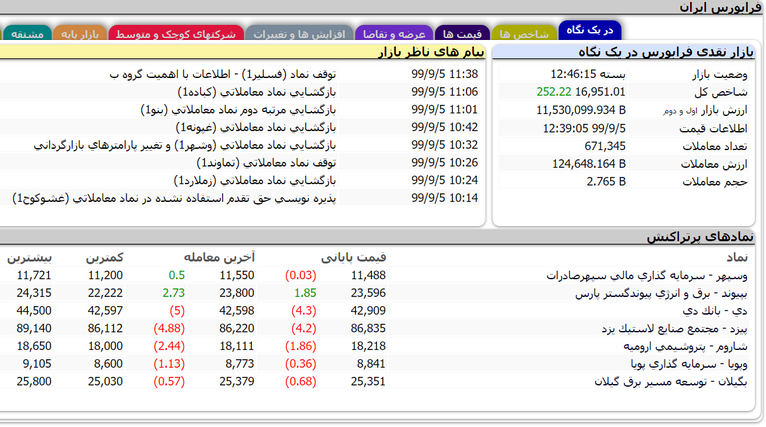
Task: Click trade count 671,345
Action: tap(605, 146)
